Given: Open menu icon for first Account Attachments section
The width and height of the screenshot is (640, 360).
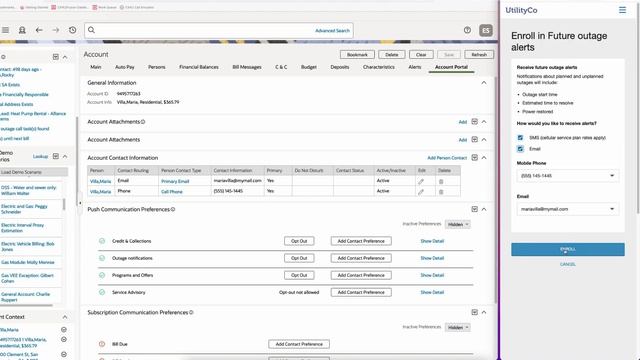Looking at the screenshot, I should (474, 122).
